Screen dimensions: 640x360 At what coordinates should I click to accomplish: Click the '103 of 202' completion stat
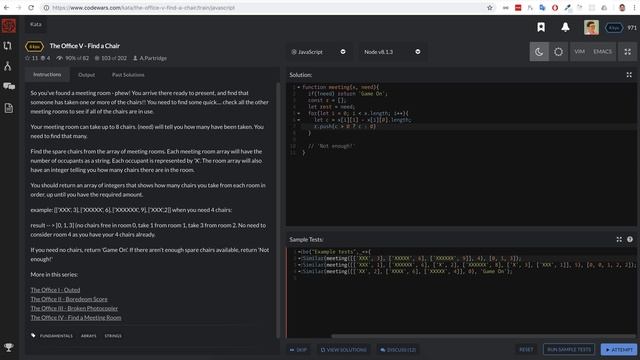[111, 58]
